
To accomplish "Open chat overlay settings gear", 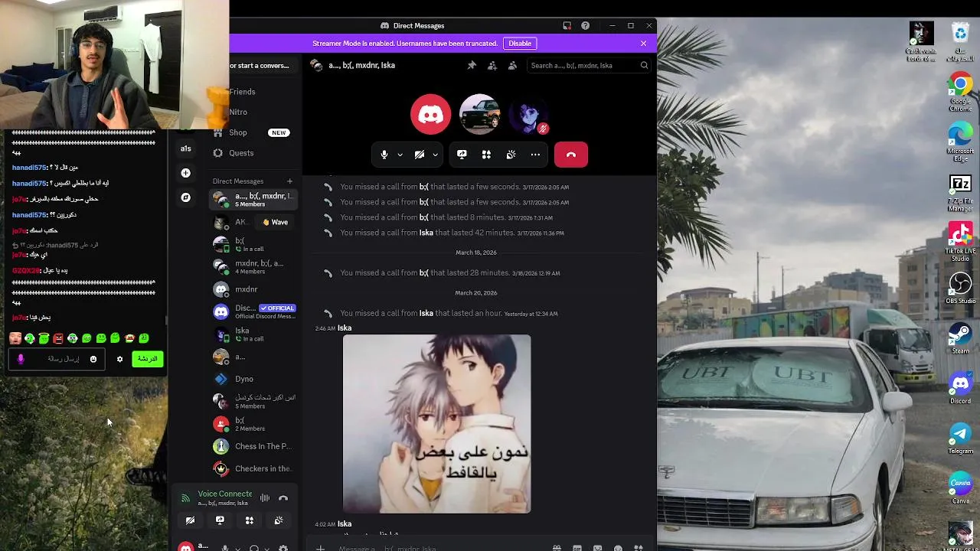I will pos(119,359).
